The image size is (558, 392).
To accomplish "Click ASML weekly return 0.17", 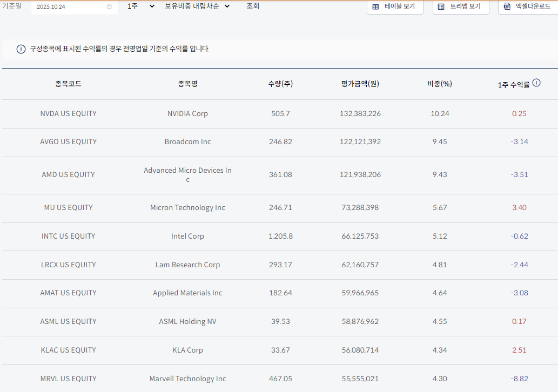I will [x=519, y=322].
